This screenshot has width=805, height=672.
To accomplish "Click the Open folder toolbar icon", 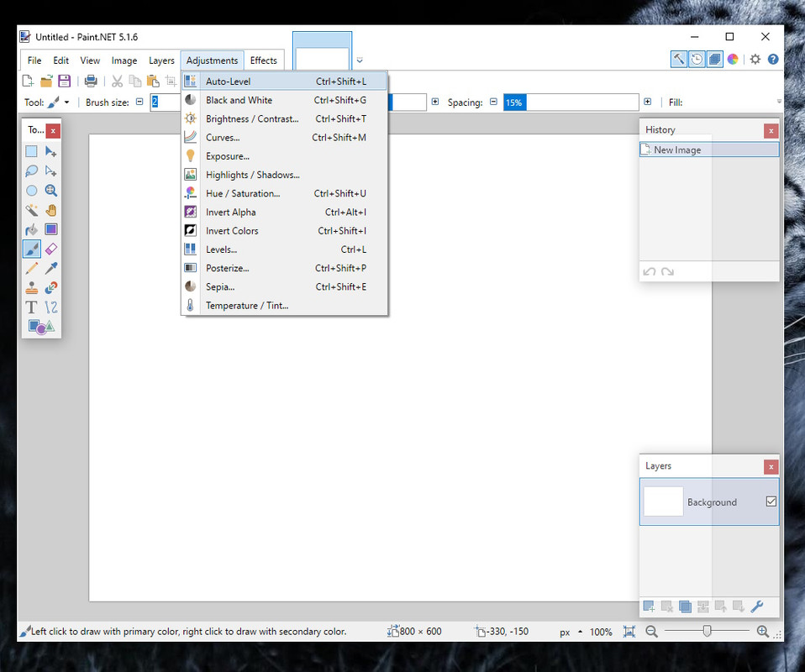I will pos(46,81).
